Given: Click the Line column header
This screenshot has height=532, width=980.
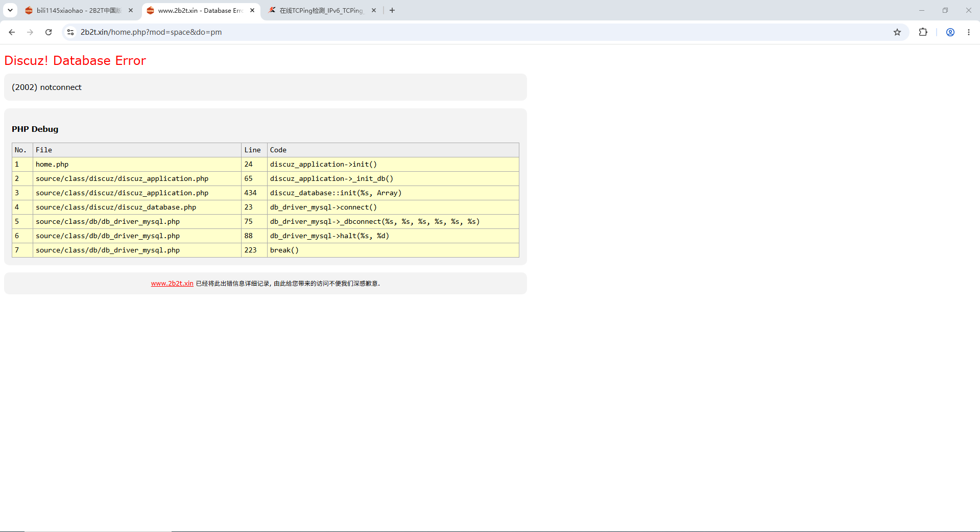Looking at the screenshot, I should pyautogui.click(x=254, y=150).
